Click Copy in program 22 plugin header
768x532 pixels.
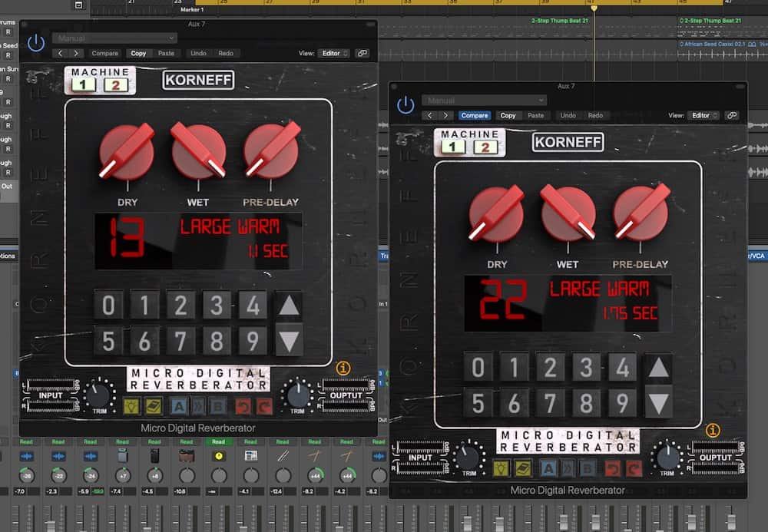coord(508,115)
